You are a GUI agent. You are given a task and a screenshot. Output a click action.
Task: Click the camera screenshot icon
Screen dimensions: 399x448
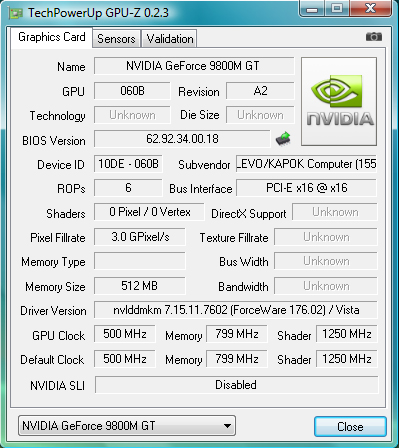pos(374,36)
